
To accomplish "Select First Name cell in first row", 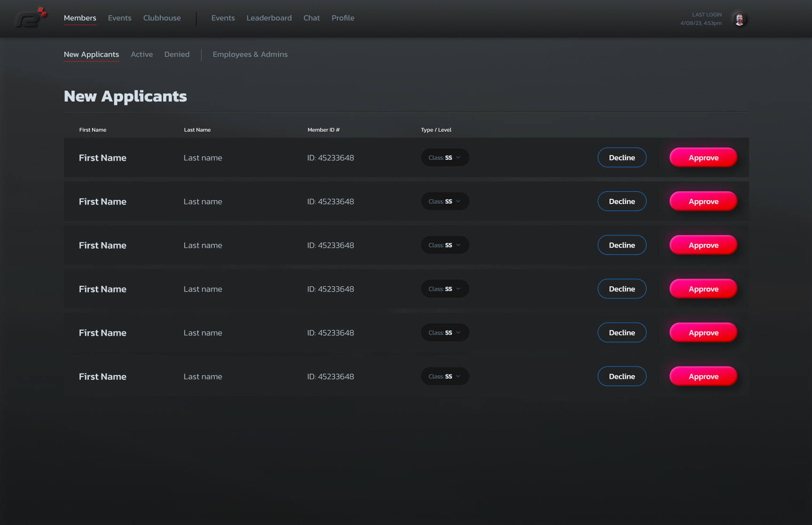I will pos(103,158).
